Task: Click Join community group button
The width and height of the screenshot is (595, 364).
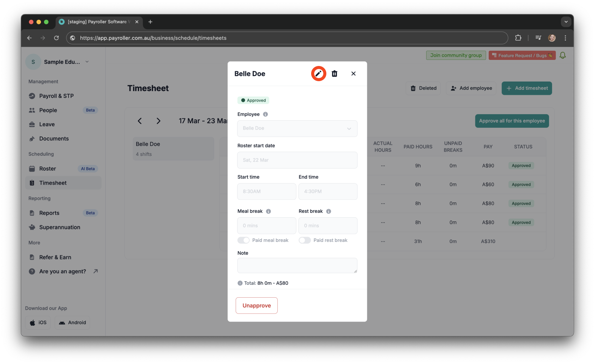Action: (456, 55)
